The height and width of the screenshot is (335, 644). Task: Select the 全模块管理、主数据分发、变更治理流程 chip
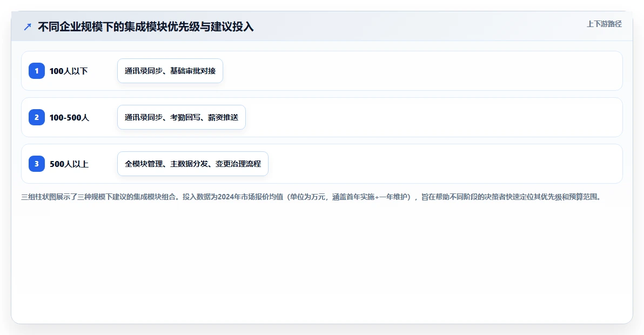[x=193, y=163]
